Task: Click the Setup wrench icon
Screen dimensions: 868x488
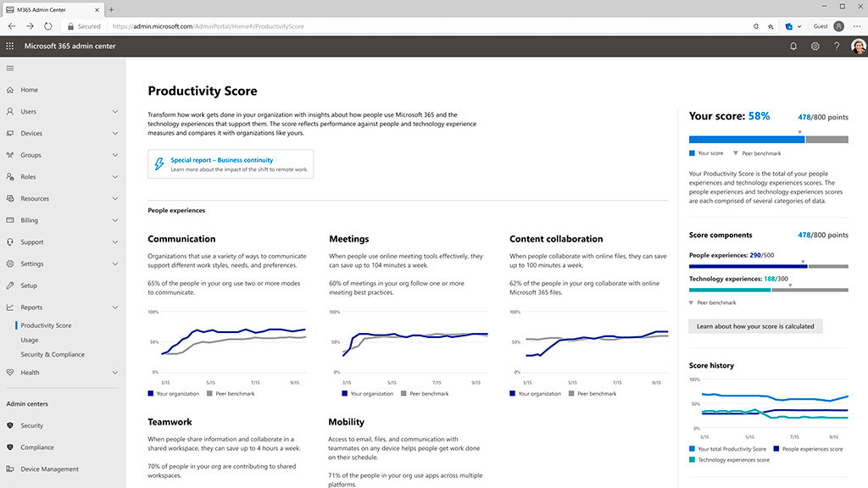Action: (10, 286)
